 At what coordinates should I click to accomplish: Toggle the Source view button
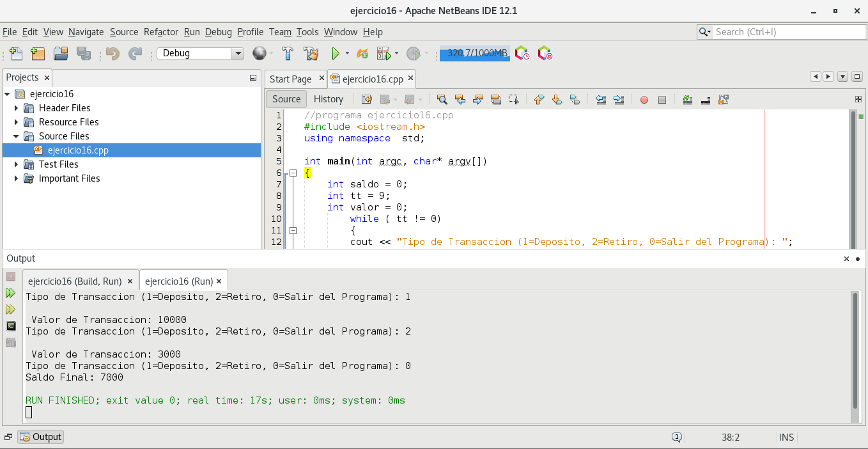point(286,99)
